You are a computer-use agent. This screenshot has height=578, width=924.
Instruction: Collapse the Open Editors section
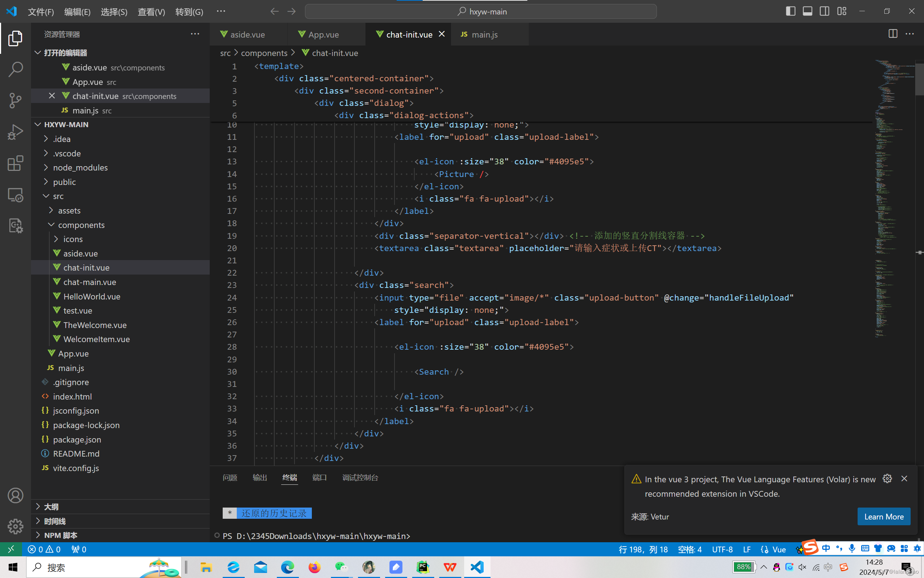[120, 53]
